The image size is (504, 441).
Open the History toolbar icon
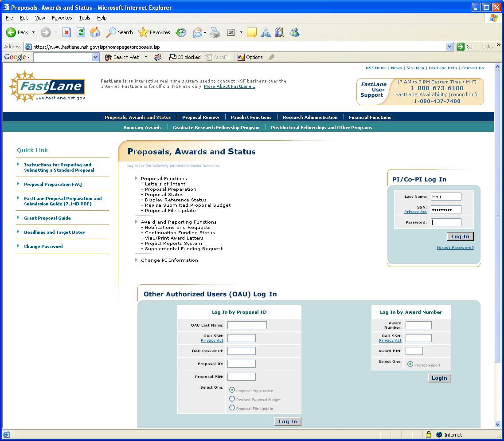point(181,32)
